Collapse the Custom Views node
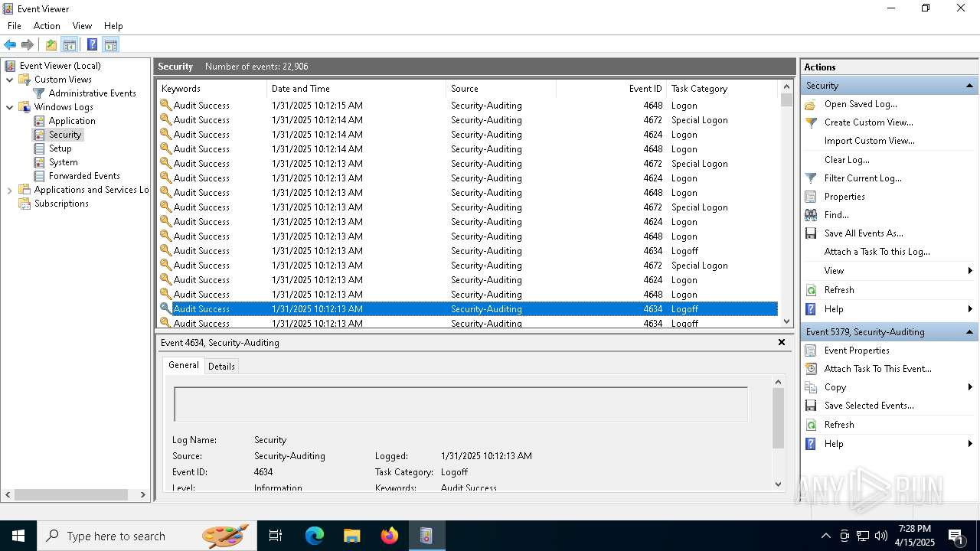The width and height of the screenshot is (980, 551). [x=9, y=80]
